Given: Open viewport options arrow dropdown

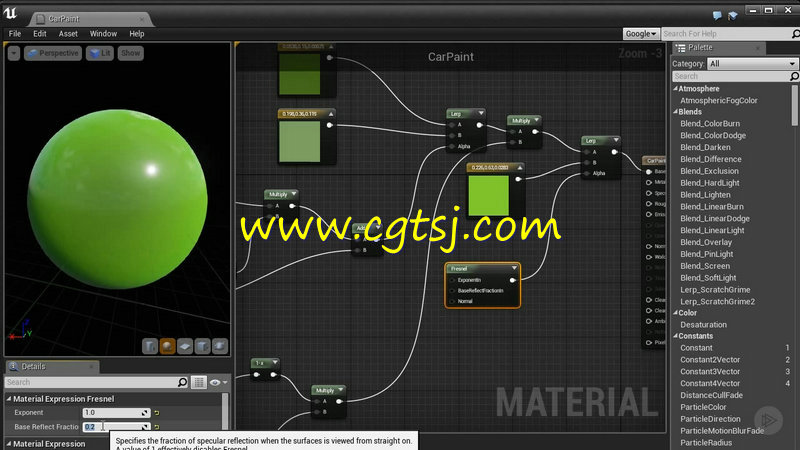Looking at the screenshot, I should pyautogui.click(x=14, y=53).
